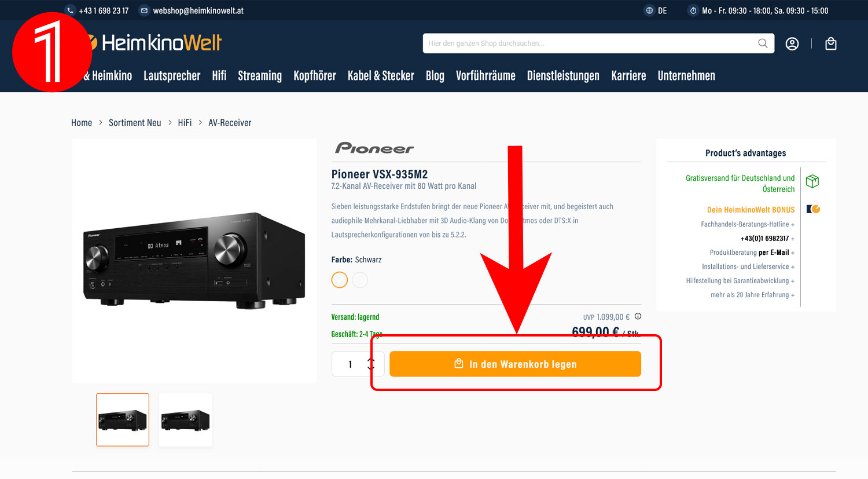Click the search magnifier icon
The image size is (868, 479).
763,43
